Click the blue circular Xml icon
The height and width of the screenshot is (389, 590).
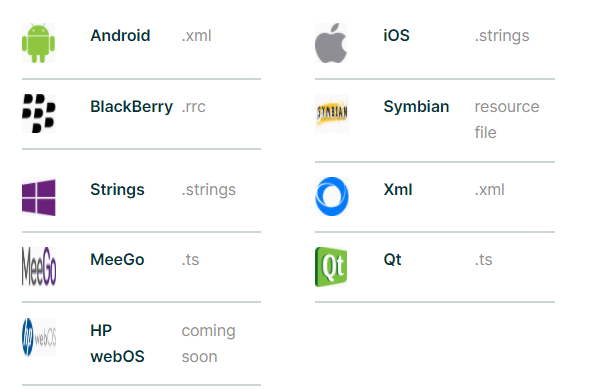[x=332, y=196]
